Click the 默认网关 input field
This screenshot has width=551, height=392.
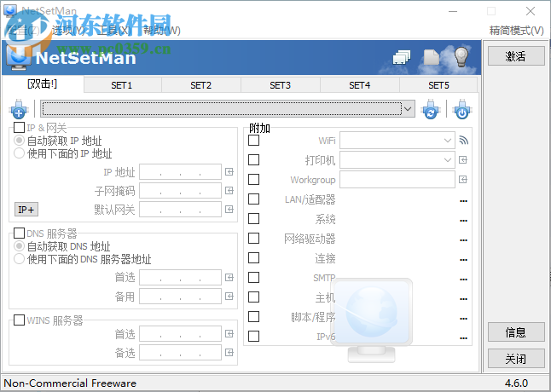pyautogui.click(x=181, y=210)
